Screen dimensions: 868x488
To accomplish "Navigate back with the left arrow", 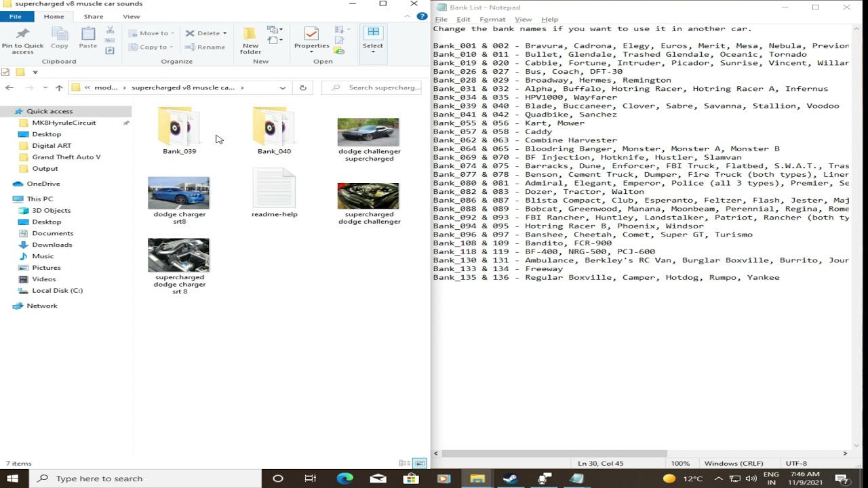I will (x=9, y=87).
